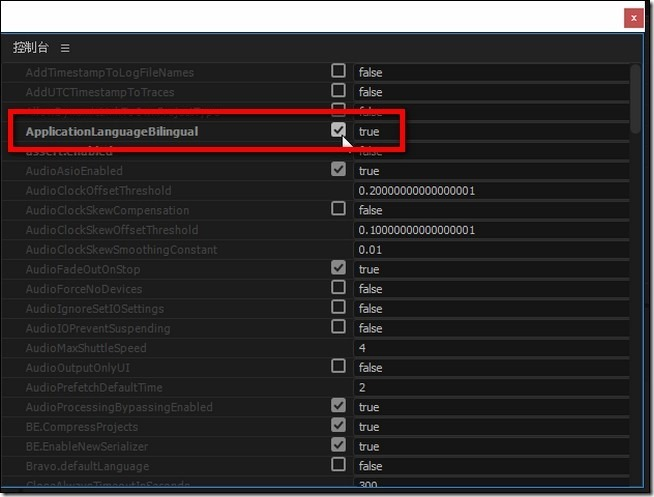Turn off the BE.CompressProjects checkbox
Viewport: 654px width, 497px height.
(338, 425)
